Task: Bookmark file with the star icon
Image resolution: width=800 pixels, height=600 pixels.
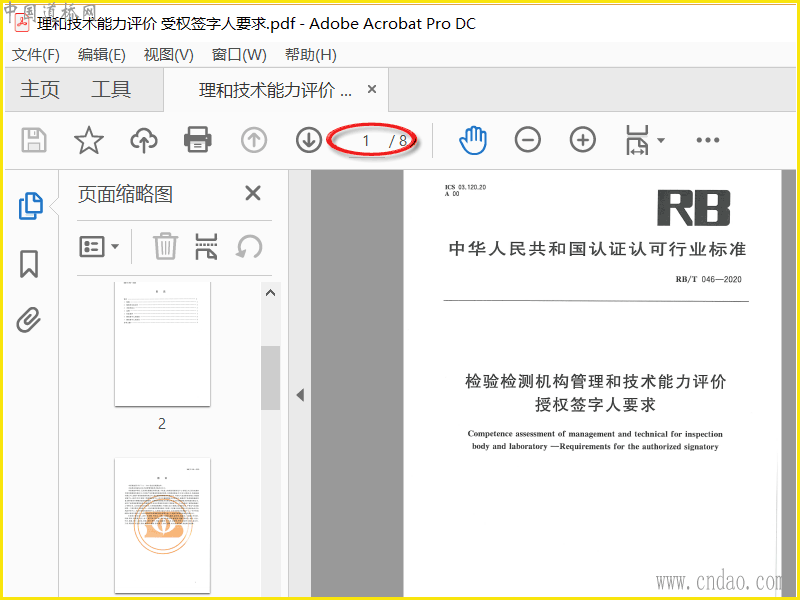Action: click(x=89, y=140)
